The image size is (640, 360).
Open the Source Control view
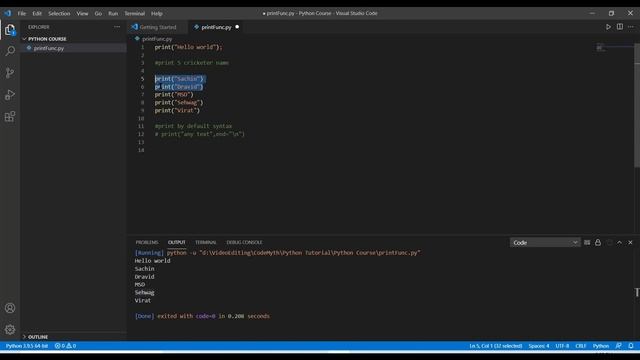(x=10, y=73)
